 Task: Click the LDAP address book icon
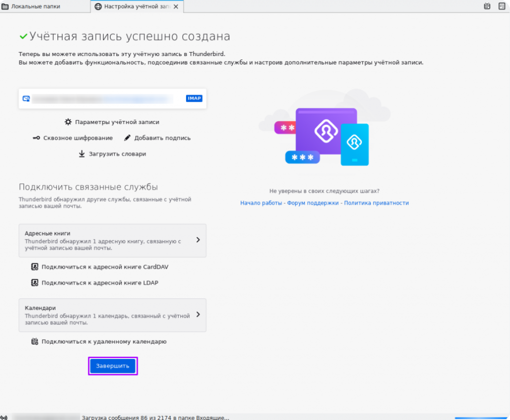point(35,283)
